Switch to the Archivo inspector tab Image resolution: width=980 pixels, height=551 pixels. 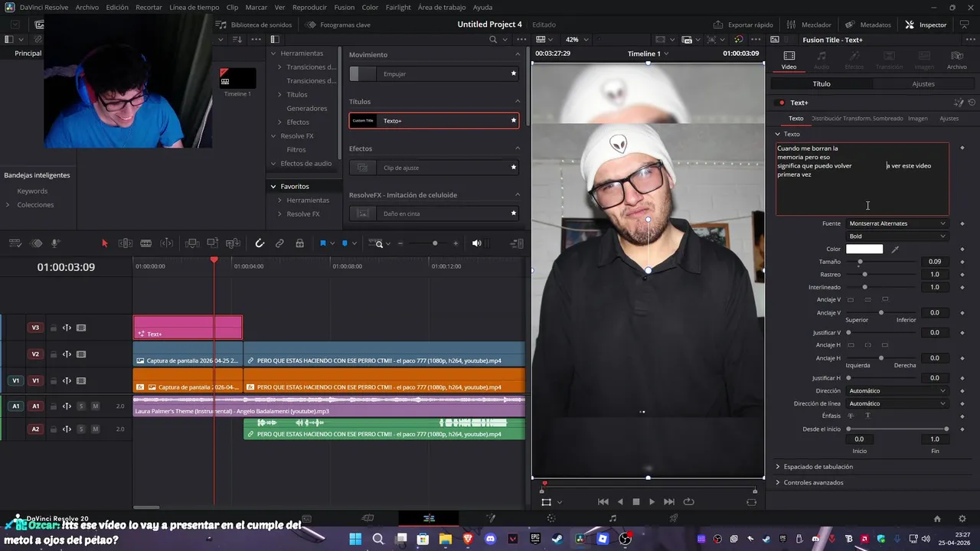[956, 60]
